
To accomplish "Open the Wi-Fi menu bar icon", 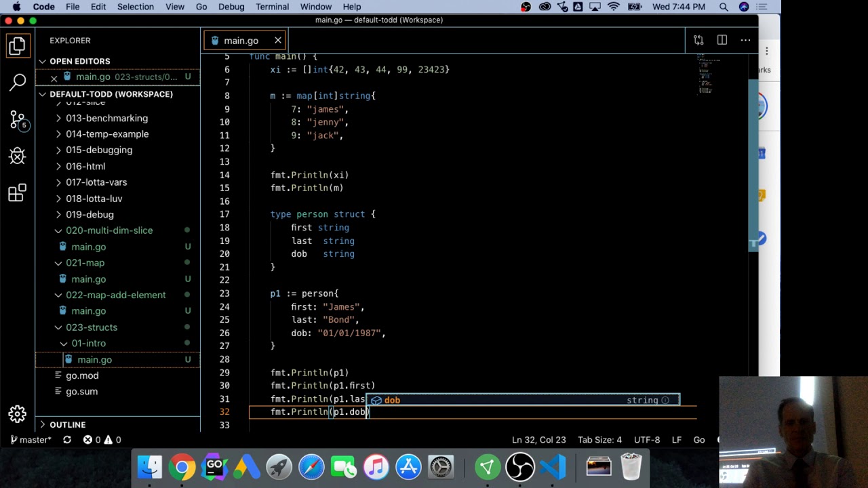I will coord(614,7).
